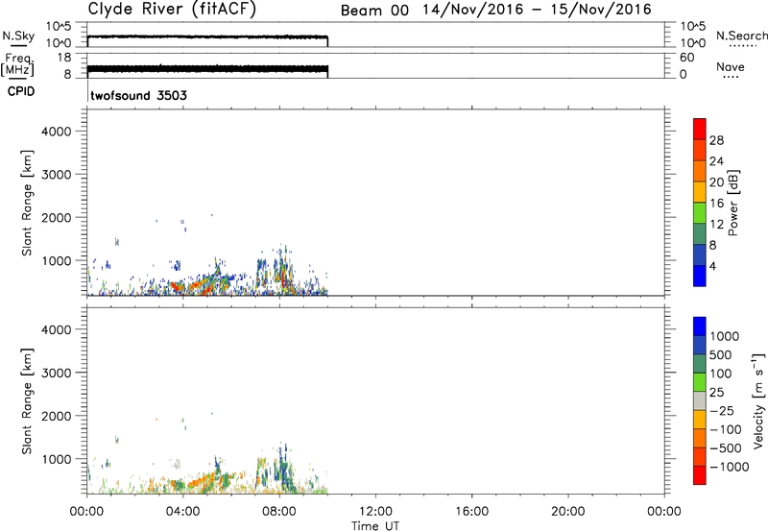Click the blue bottom segment of power colorbar

(x=700, y=276)
